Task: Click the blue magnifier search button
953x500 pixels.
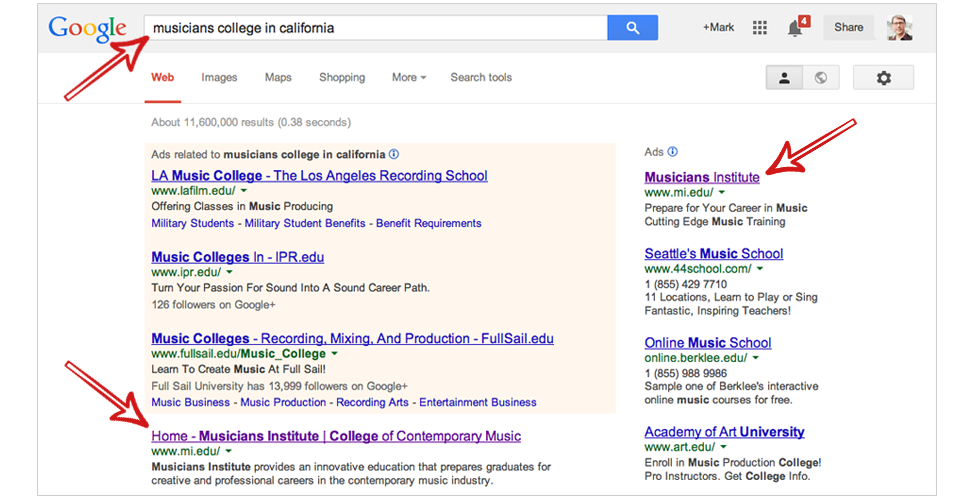Action: [632, 28]
